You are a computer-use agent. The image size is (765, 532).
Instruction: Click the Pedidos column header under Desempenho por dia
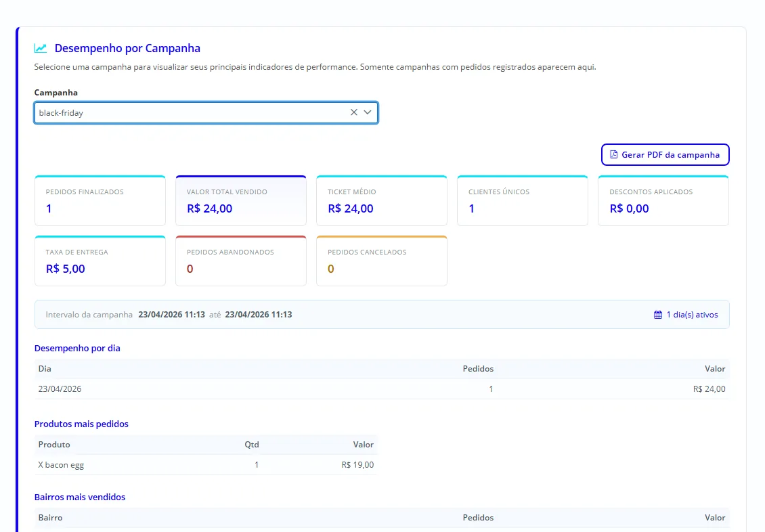pyautogui.click(x=478, y=369)
